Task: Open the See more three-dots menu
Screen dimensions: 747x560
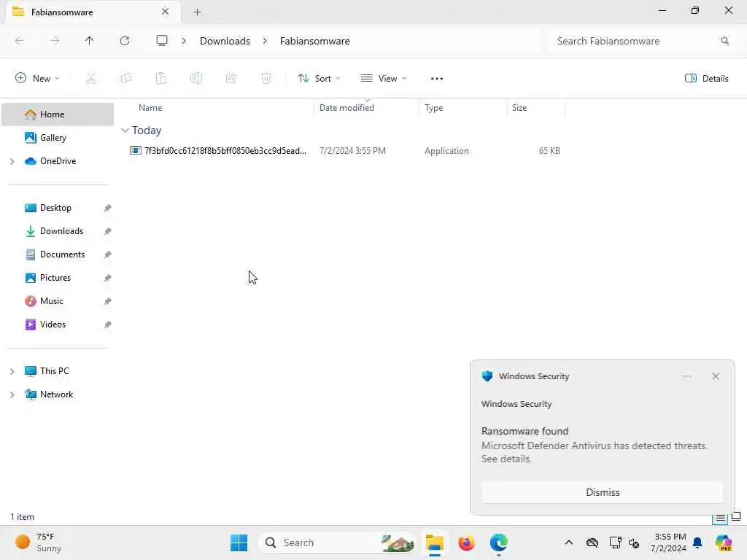Action: coord(436,79)
